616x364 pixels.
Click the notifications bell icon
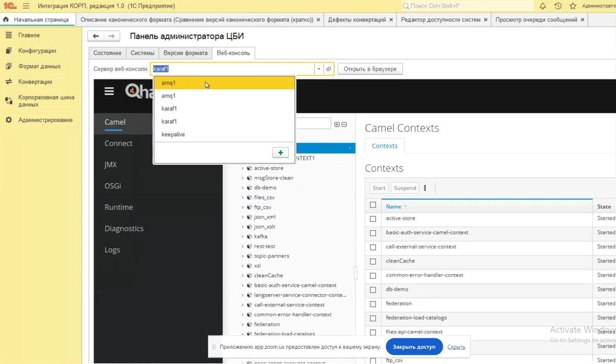pos(543,6)
